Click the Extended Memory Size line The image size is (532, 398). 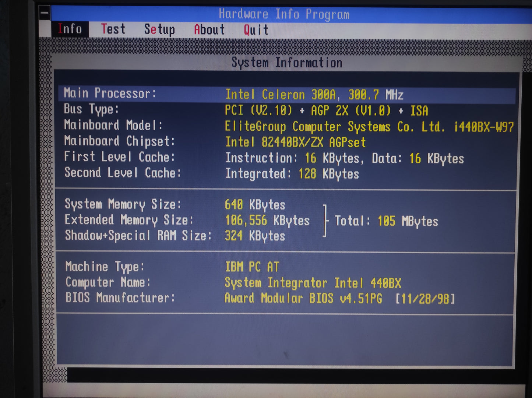click(187, 220)
